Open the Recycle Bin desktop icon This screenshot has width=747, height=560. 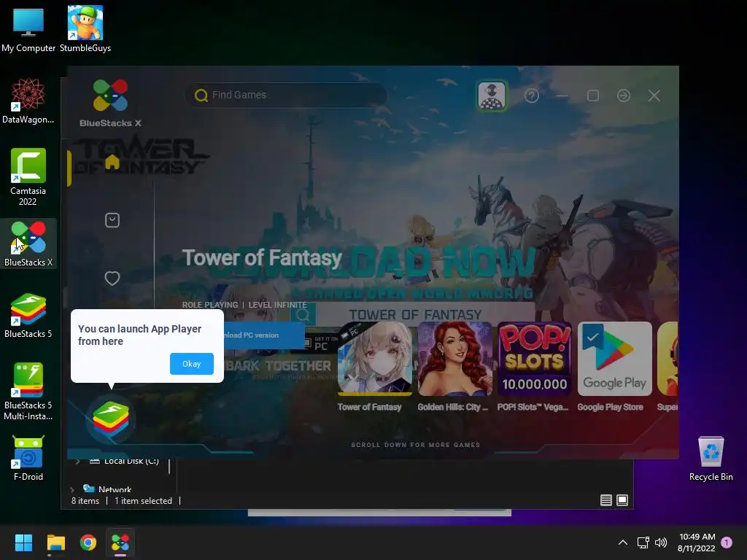[x=711, y=459]
